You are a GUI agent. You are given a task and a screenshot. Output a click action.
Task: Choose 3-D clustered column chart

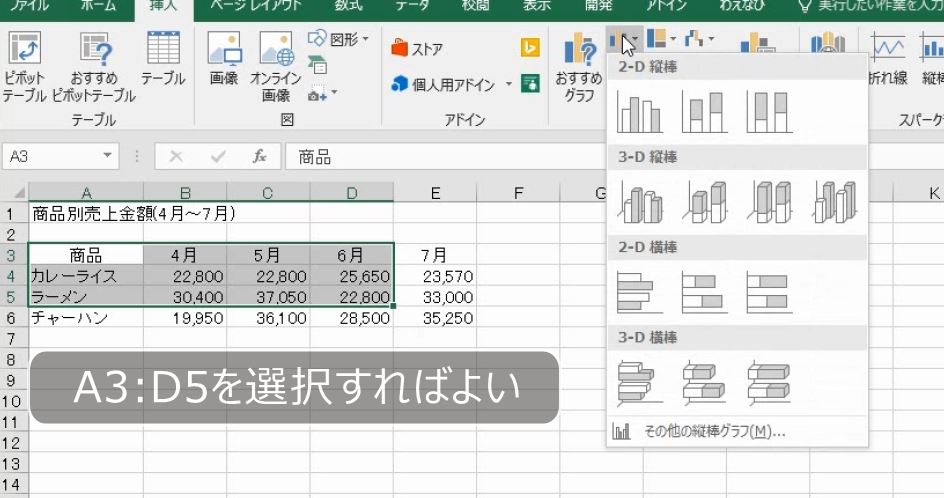639,202
